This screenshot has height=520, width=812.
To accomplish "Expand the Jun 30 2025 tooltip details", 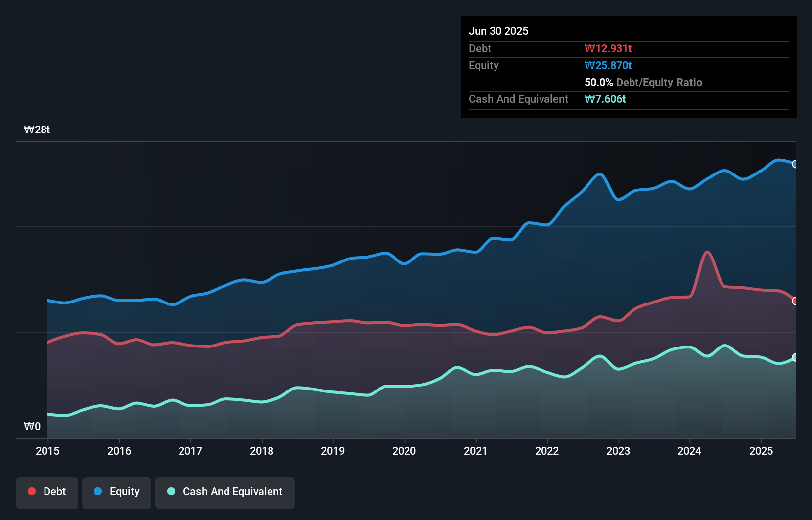I will [498, 31].
